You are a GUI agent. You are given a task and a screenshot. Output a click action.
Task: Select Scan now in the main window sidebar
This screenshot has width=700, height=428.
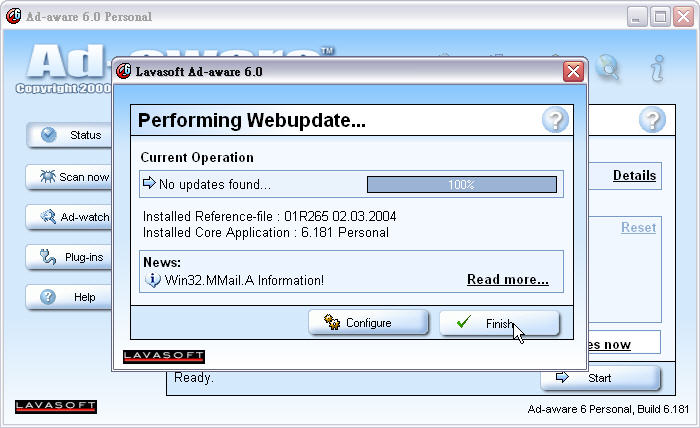(69, 177)
